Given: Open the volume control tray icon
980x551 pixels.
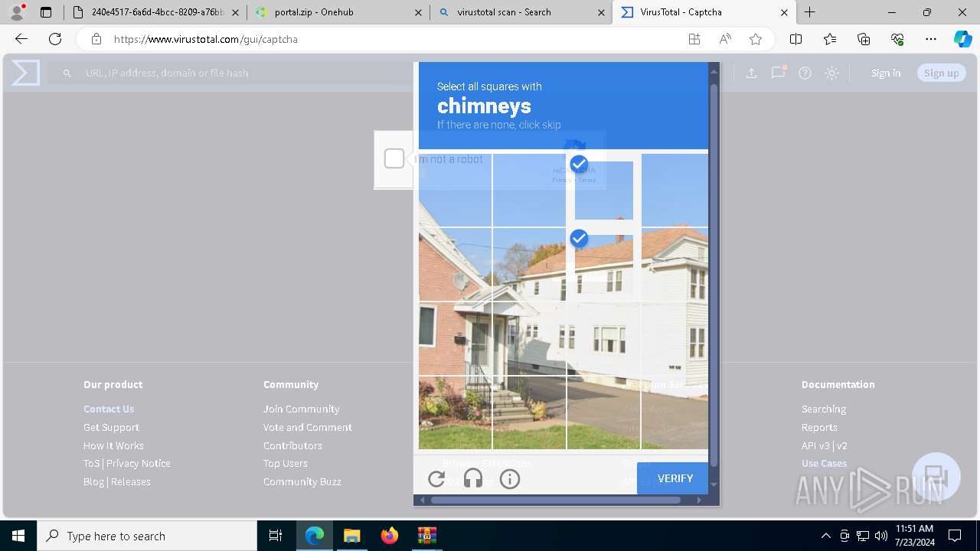Looking at the screenshot, I should point(881,536).
